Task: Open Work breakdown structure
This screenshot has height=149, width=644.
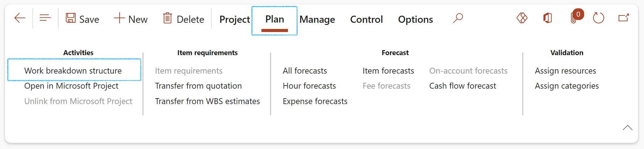Action: [73, 71]
